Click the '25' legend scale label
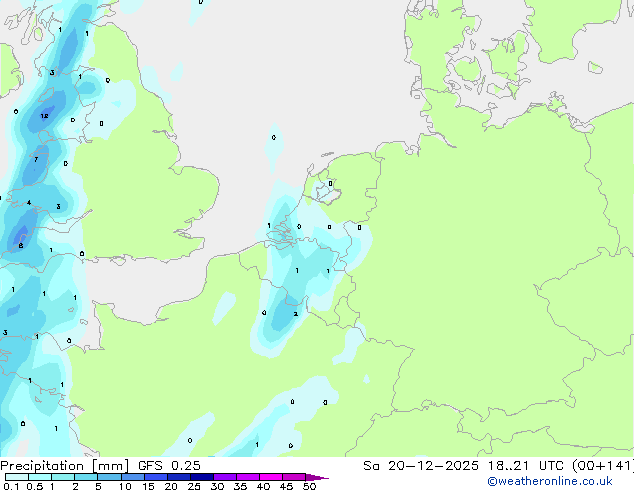This screenshot has width=634, height=490. click(194, 486)
